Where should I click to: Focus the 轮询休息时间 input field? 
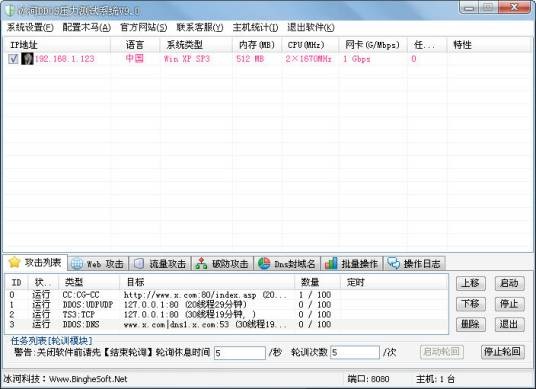240,353
